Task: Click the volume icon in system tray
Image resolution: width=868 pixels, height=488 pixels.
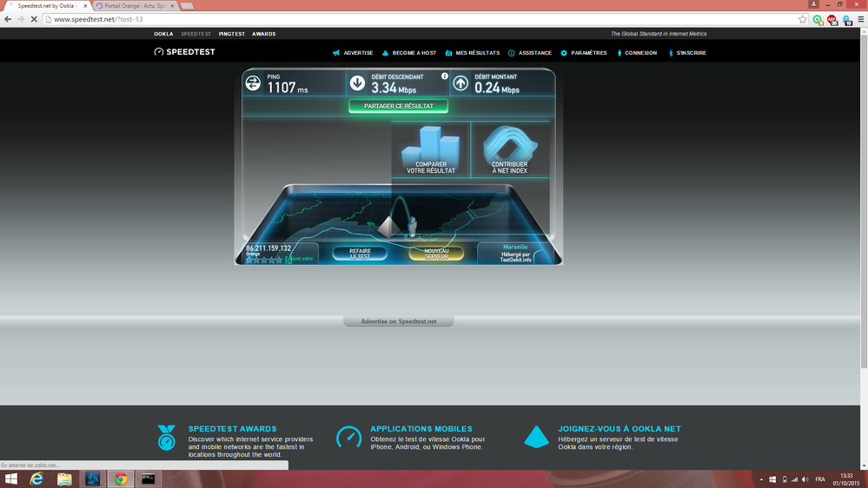Action: 805,479
